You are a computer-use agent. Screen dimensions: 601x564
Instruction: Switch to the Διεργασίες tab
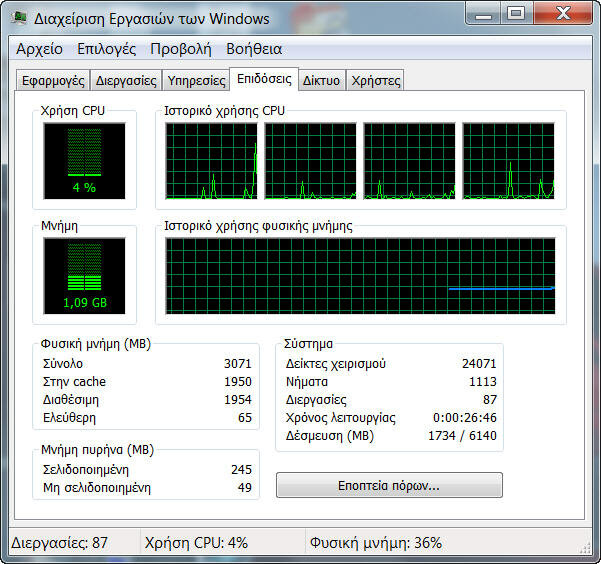(x=126, y=81)
